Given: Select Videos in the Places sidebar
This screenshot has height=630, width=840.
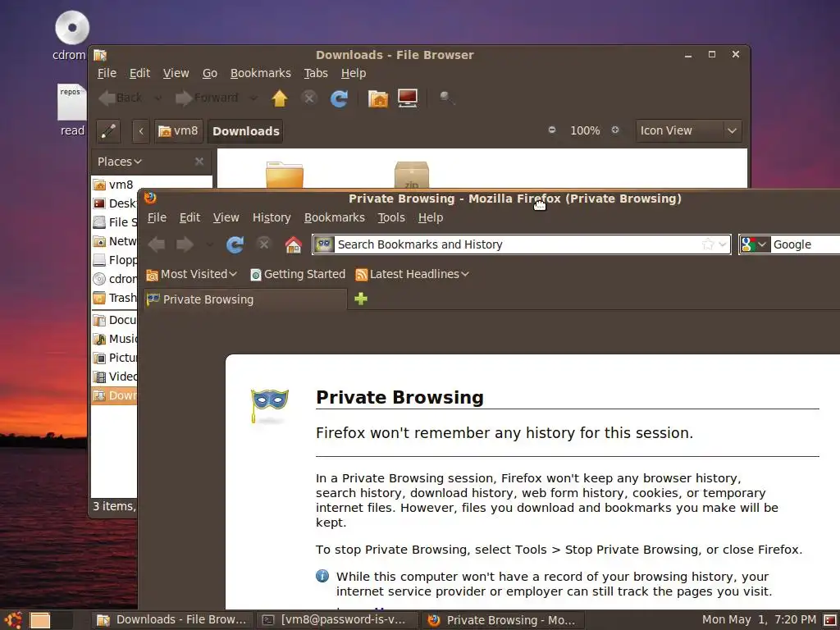Looking at the screenshot, I should [115, 377].
